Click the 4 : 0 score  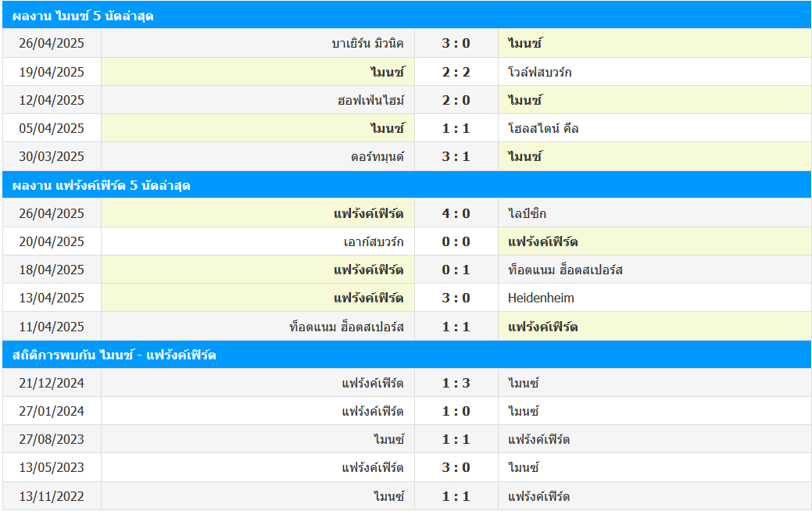[x=456, y=213]
